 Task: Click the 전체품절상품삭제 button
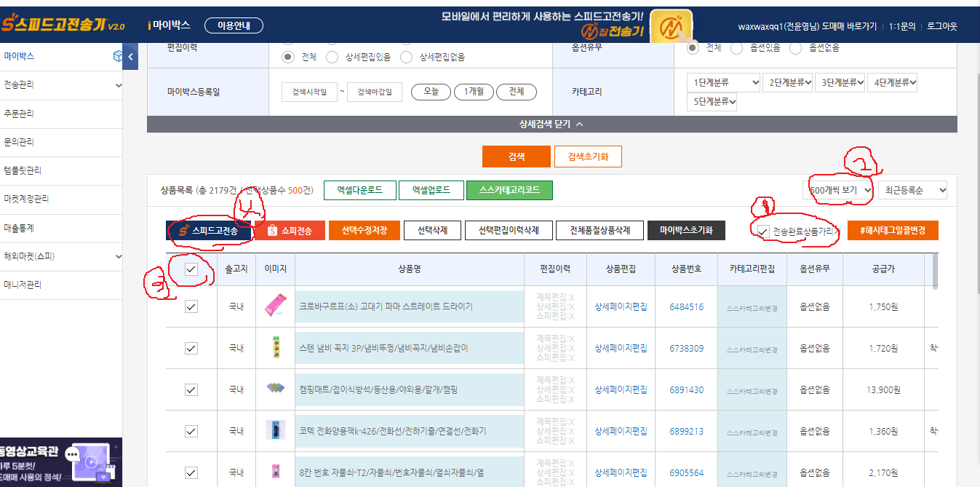pyautogui.click(x=600, y=231)
